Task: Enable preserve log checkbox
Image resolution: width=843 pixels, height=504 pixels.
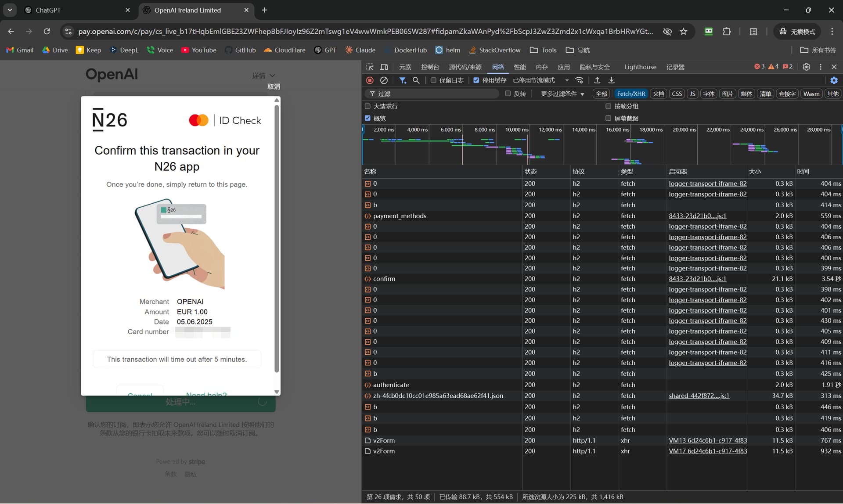Action: (433, 80)
